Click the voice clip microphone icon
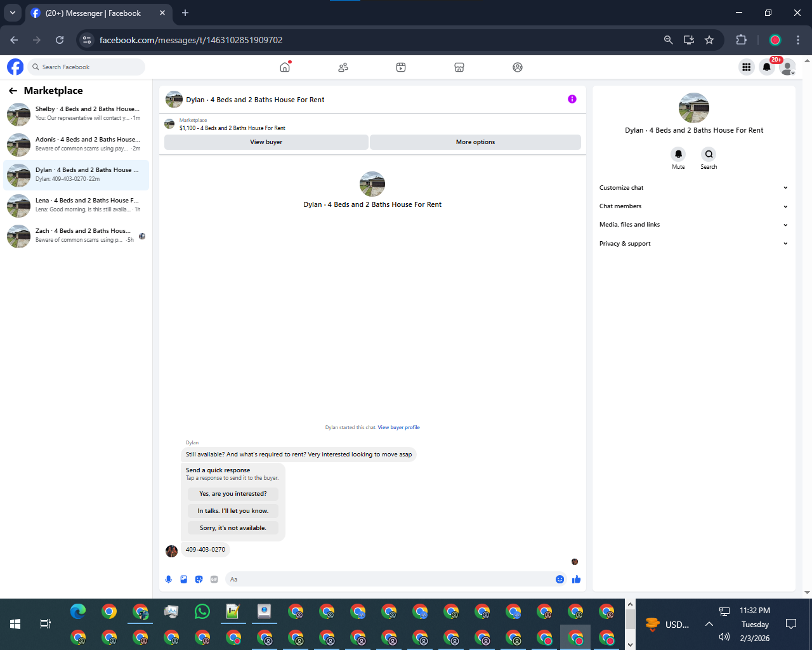The image size is (812, 650). pyautogui.click(x=169, y=579)
